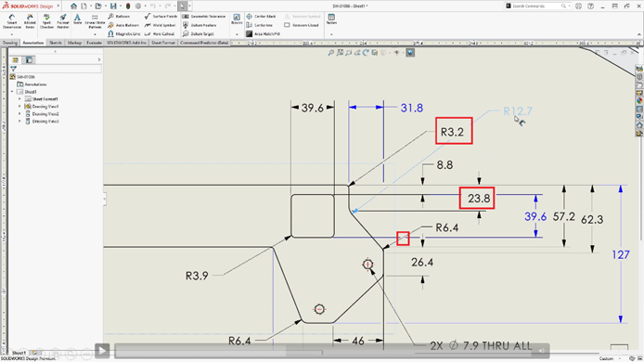Insert a Center Mark
Image resolution: width=644 pixels, height=362 pixels.
261,16
